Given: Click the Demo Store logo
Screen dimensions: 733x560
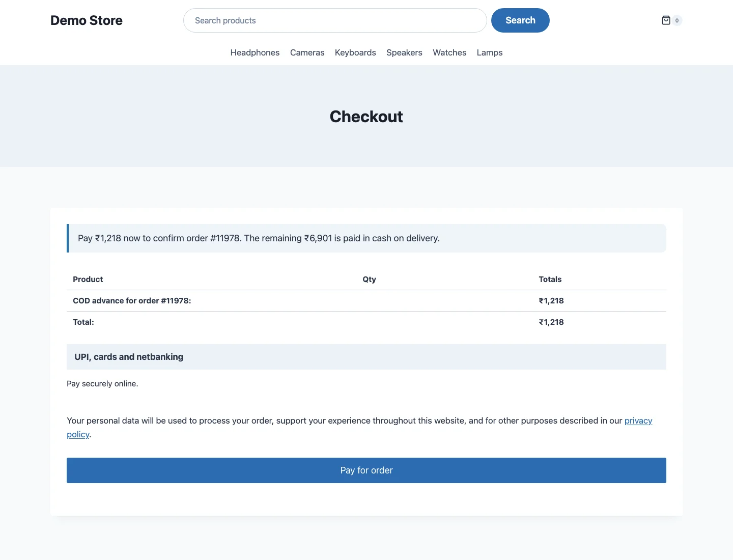Looking at the screenshot, I should coord(87,20).
